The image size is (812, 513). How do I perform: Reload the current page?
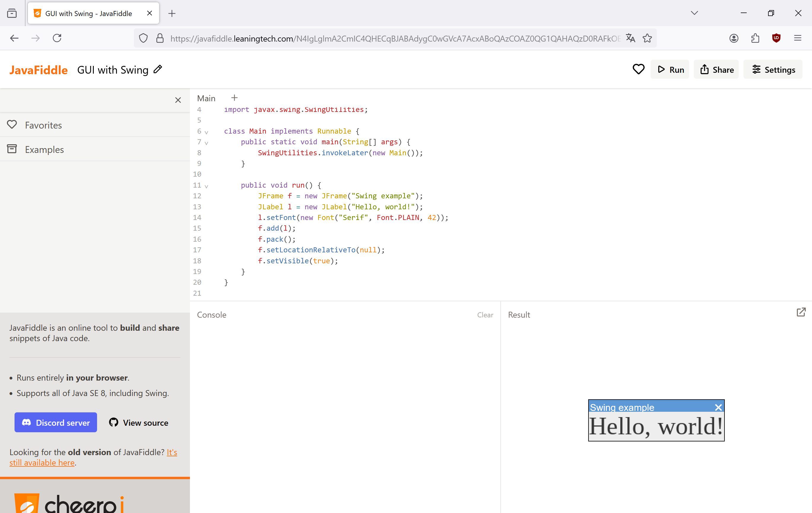[x=57, y=38]
